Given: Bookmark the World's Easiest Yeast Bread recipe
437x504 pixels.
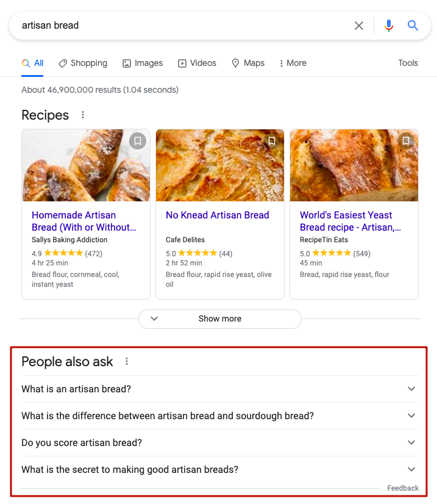Looking at the screenshot, I should click(406, 141).
